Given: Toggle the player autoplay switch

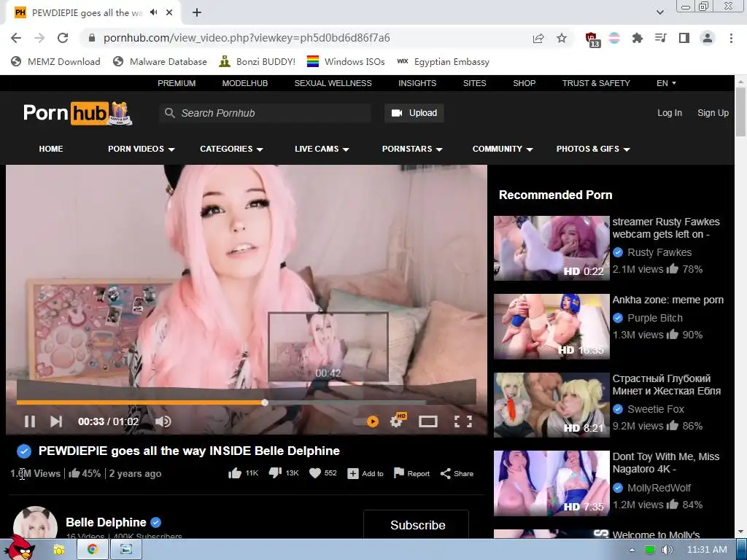Looking at the screenshot, I should coord(366,421).
